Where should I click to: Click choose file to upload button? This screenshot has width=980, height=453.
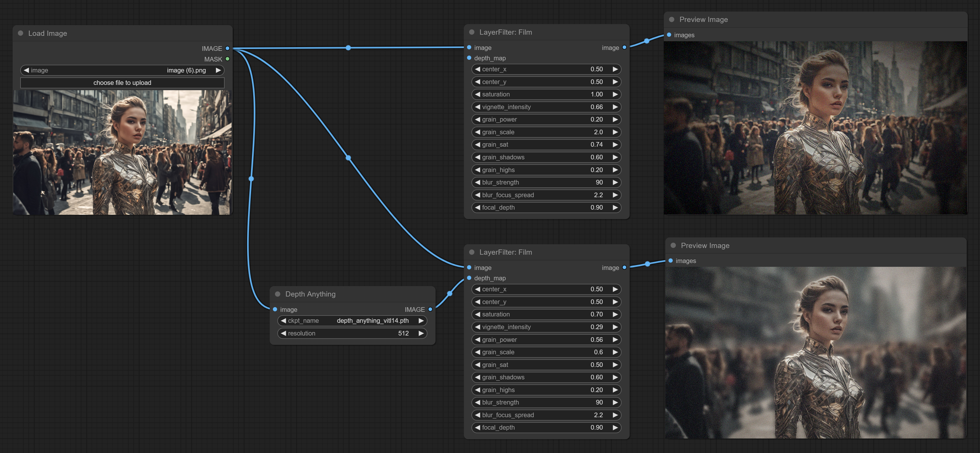pos(122,83)
